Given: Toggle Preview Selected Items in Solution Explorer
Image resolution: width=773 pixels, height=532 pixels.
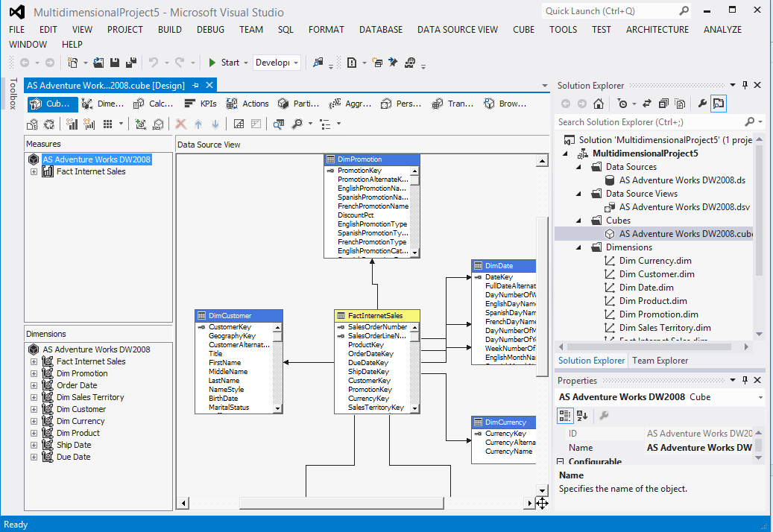Looking at the screenshot, I should (719, 104).
